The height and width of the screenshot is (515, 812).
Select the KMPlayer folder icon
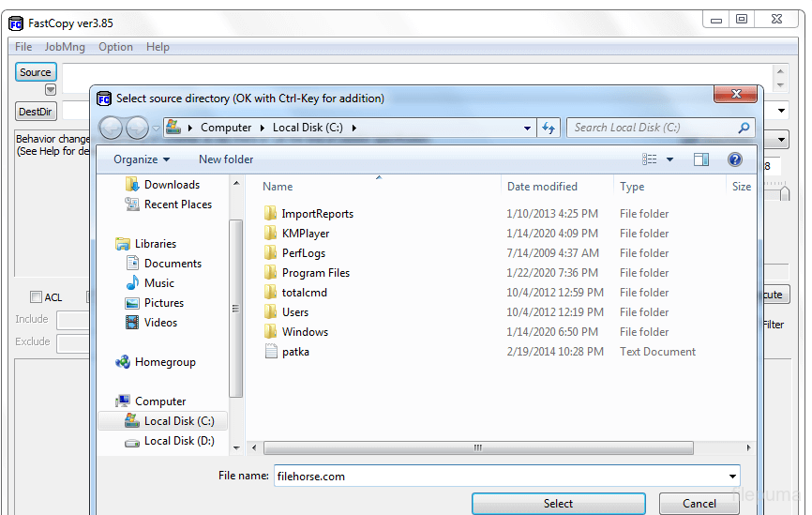pyautogui.click(x=270, y=234)
